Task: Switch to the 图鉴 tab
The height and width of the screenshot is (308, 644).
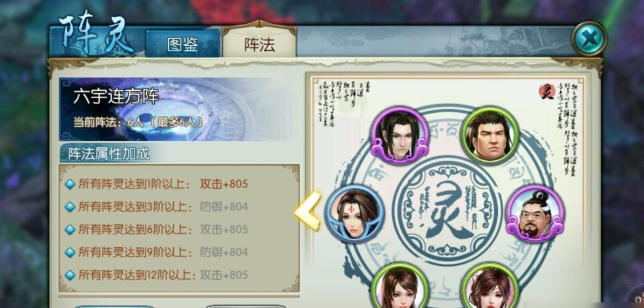Action: (x=183, y=44)
